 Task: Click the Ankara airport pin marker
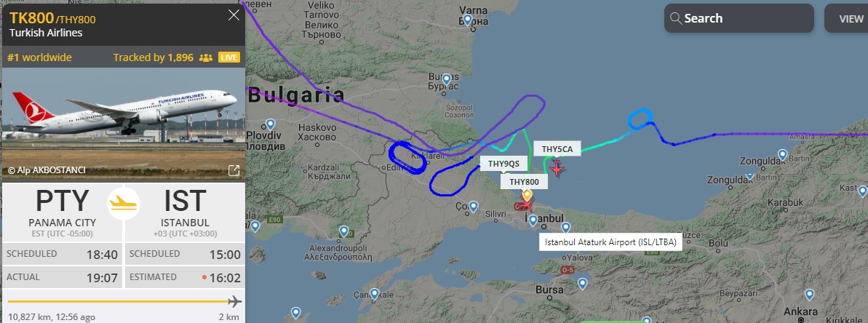coord(809,295)
